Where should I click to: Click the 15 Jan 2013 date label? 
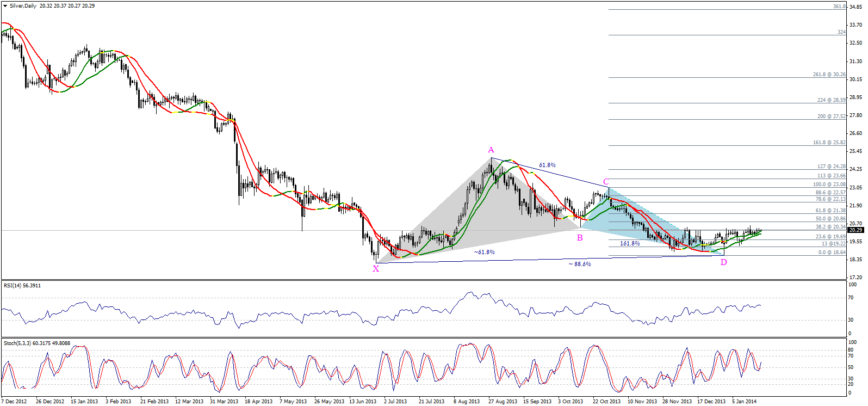pos(84,402)
